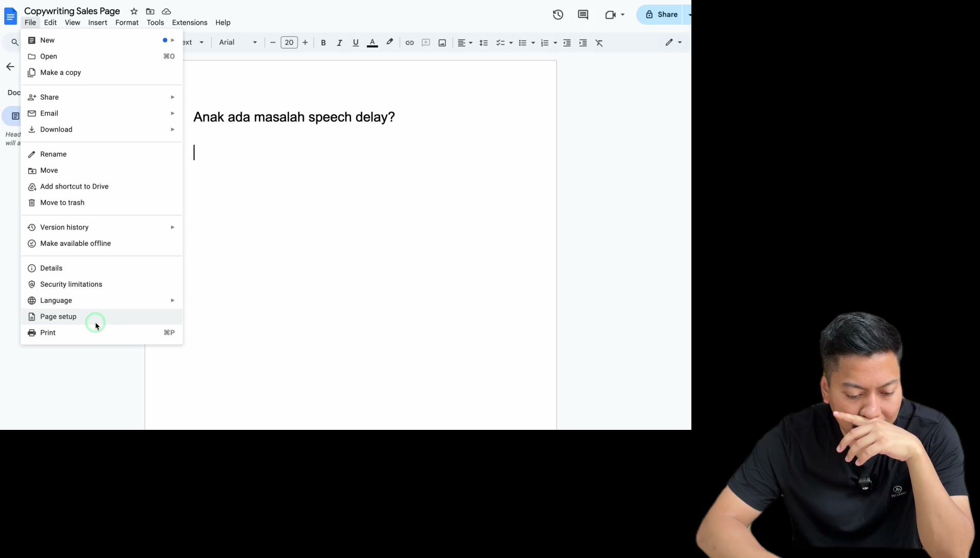
Task: Expand the Download submenu
Action: [102, 130]
